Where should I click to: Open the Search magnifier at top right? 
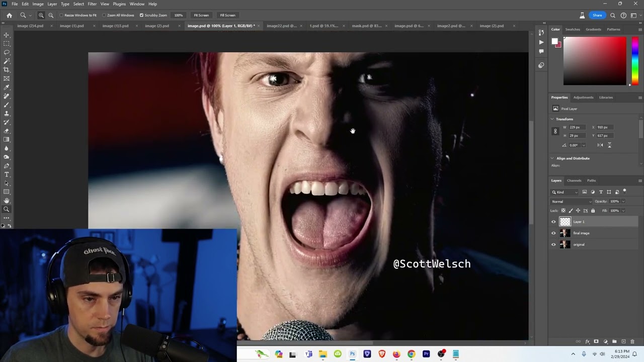pos(613,15)
